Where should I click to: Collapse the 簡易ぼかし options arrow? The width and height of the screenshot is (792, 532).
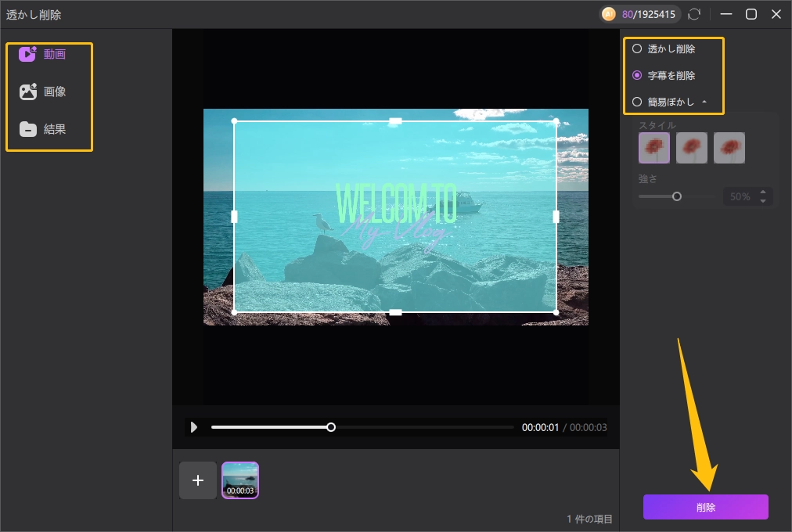coord(704,102)
